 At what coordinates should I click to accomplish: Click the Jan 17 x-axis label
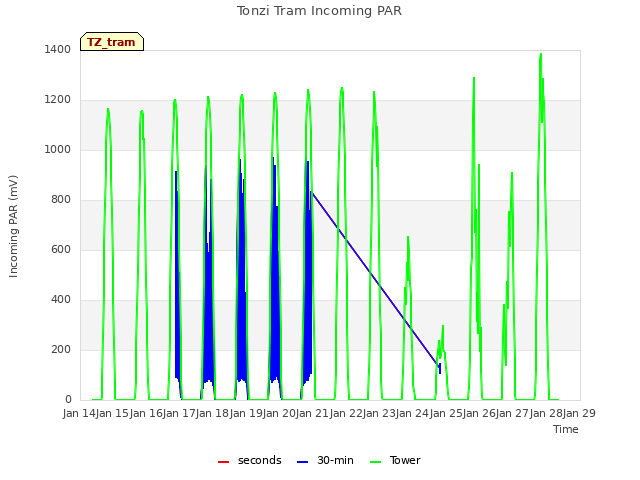coord(179,413)
